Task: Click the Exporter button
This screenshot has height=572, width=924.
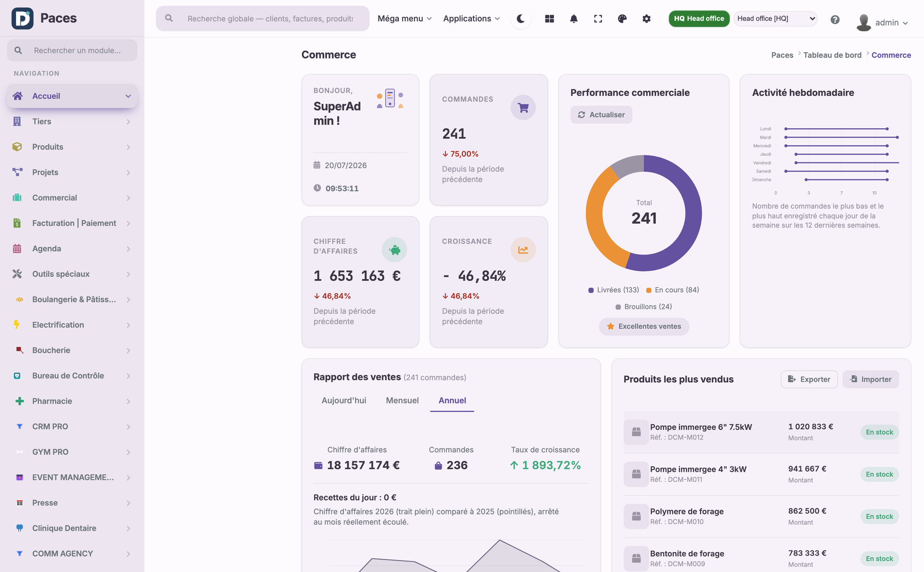Action: [x=809, y=379]
